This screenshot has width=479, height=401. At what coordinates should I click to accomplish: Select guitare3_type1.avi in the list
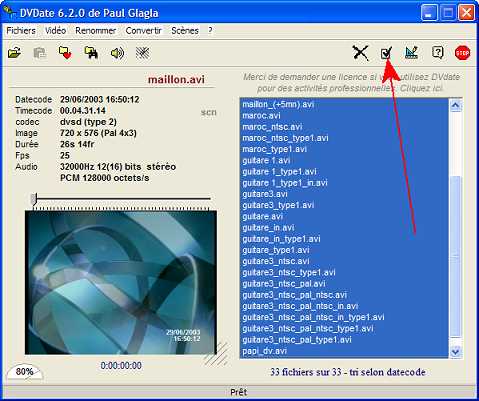pos(344,205)
